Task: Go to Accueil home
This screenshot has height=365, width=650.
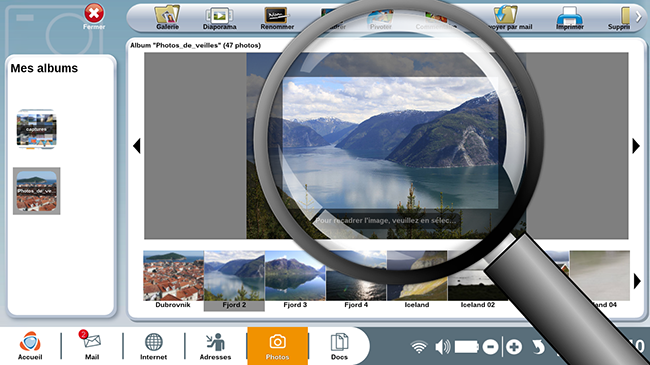Action: [x=30, y=346]
